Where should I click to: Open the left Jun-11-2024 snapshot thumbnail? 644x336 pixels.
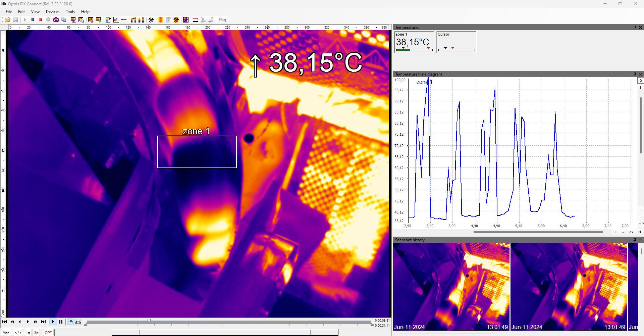[x=451, y=287]
